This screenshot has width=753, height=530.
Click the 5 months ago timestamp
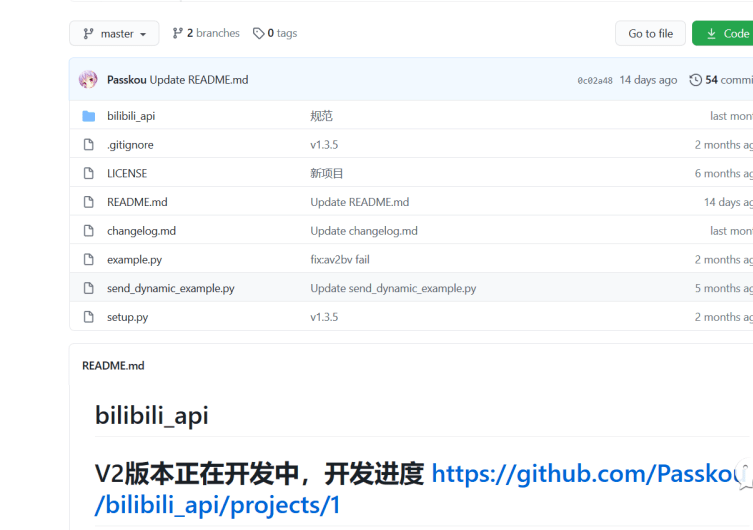click(x=724, y=289)
